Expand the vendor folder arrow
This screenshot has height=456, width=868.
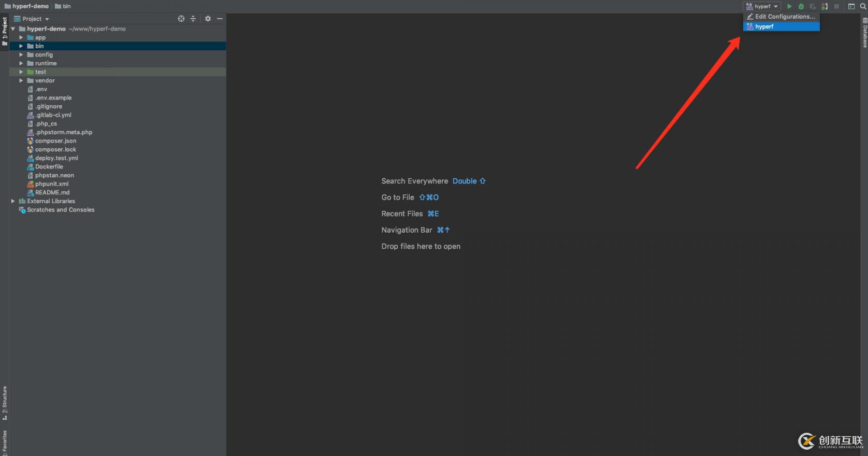21,81
